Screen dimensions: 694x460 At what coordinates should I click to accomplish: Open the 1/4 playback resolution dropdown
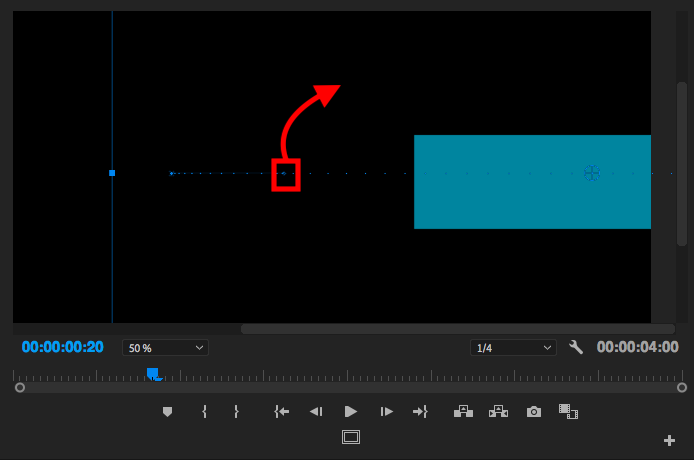pyautogui.click(x=513, y=348)
